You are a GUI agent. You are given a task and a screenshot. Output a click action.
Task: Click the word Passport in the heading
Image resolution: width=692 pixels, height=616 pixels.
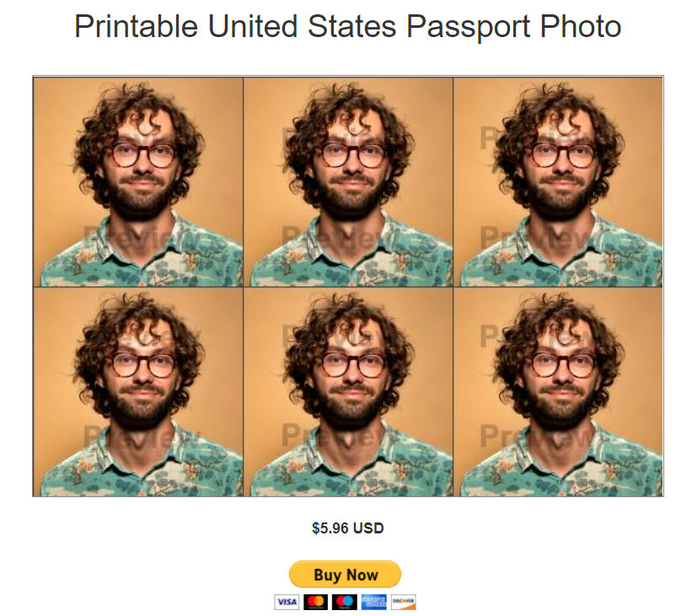[468, 26]
